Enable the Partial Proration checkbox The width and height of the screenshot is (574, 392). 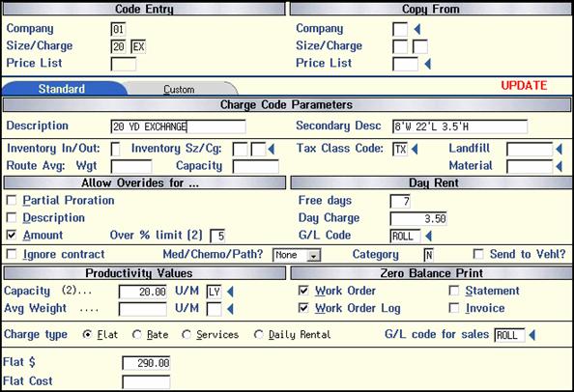[x=12, y=200]
